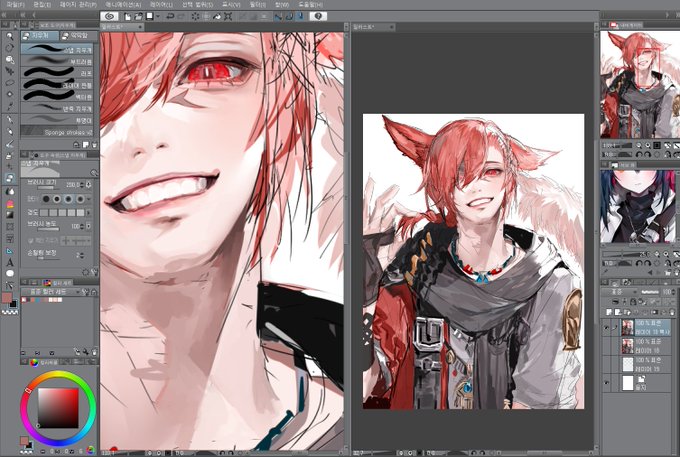Click the brush density slider
The image size is (680, 457).
point(49,229)
